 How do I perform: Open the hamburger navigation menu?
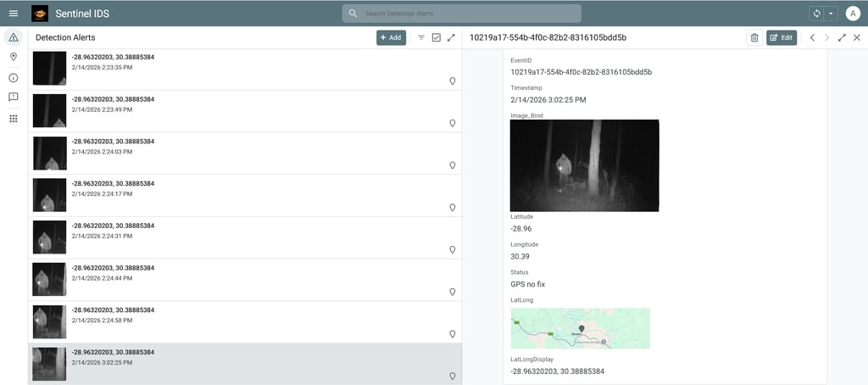[14, 14]
